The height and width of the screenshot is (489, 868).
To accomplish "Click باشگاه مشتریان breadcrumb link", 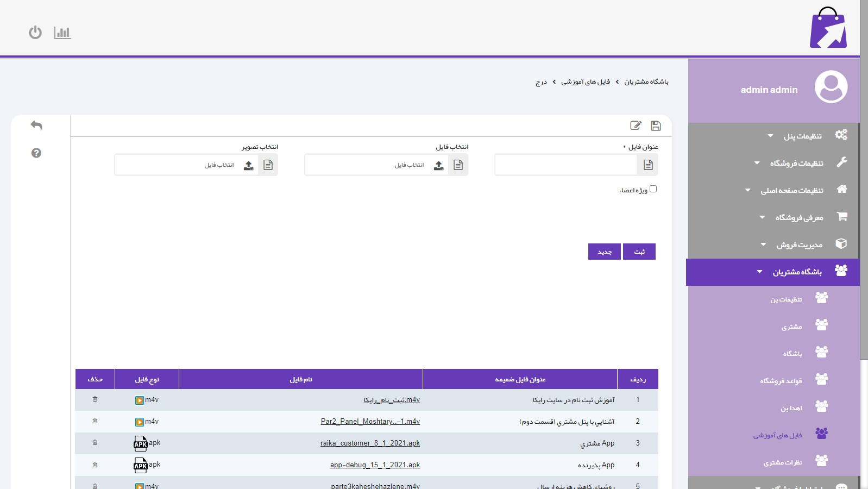I will tap(646, 81).
